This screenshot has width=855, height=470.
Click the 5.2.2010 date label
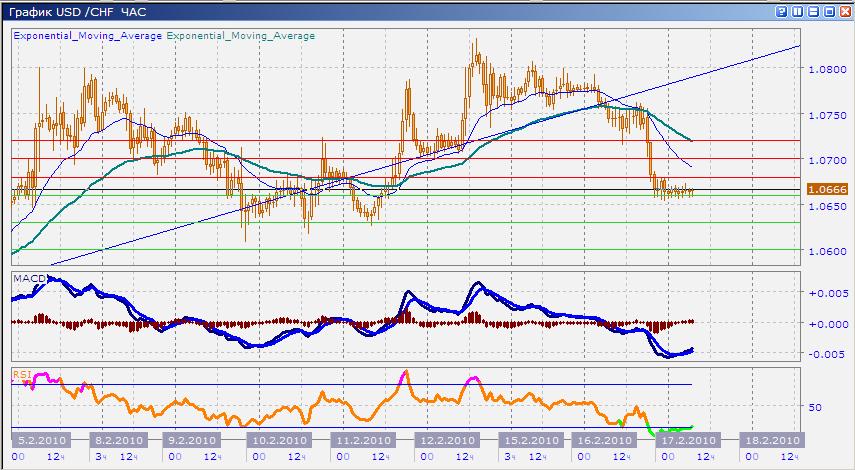(x=42, y=440)
